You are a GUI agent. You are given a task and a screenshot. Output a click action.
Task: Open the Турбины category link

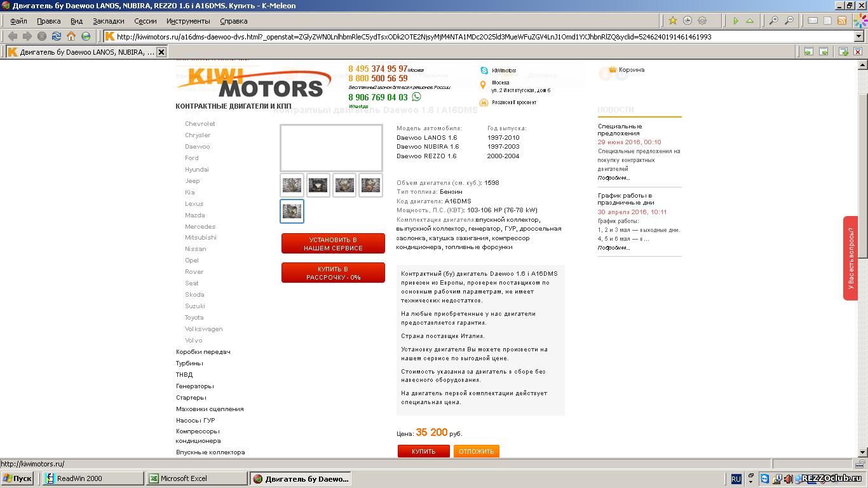(x=189, y=363)
